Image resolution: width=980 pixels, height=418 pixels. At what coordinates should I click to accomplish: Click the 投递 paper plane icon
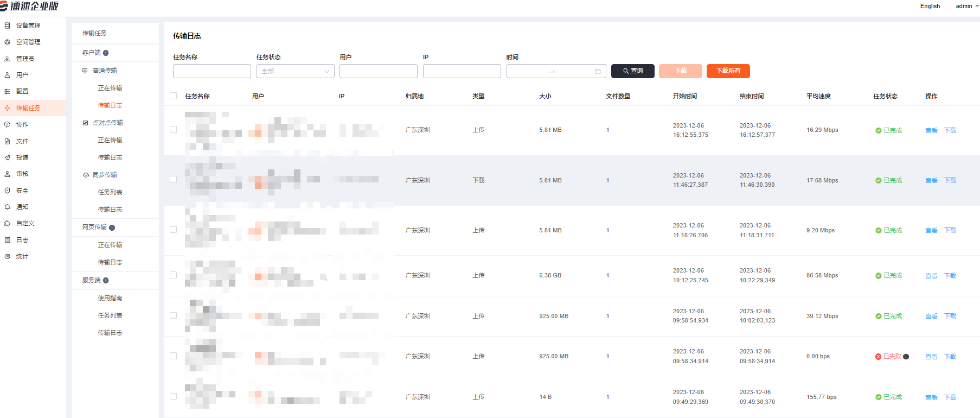tap(7, 157)
